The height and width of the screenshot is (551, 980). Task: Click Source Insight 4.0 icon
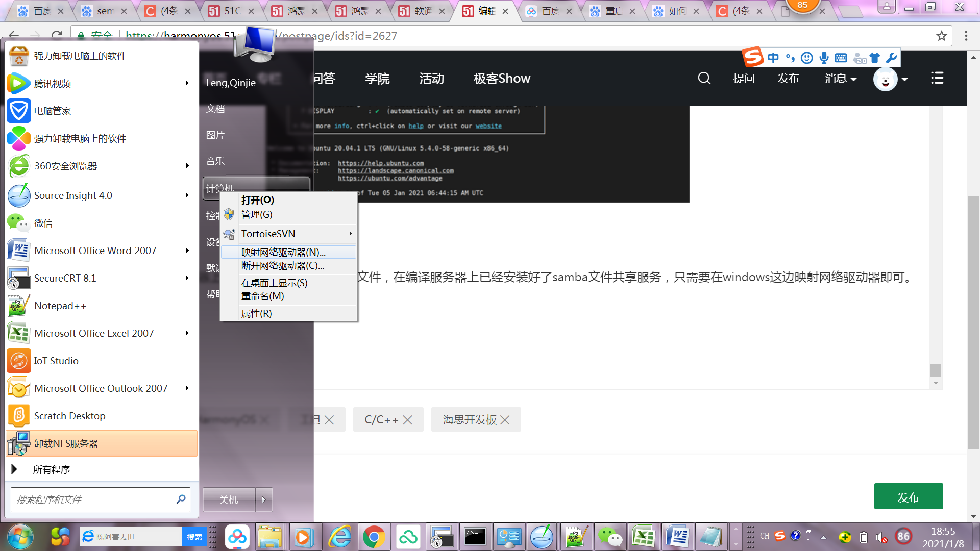tap(19, 195)
